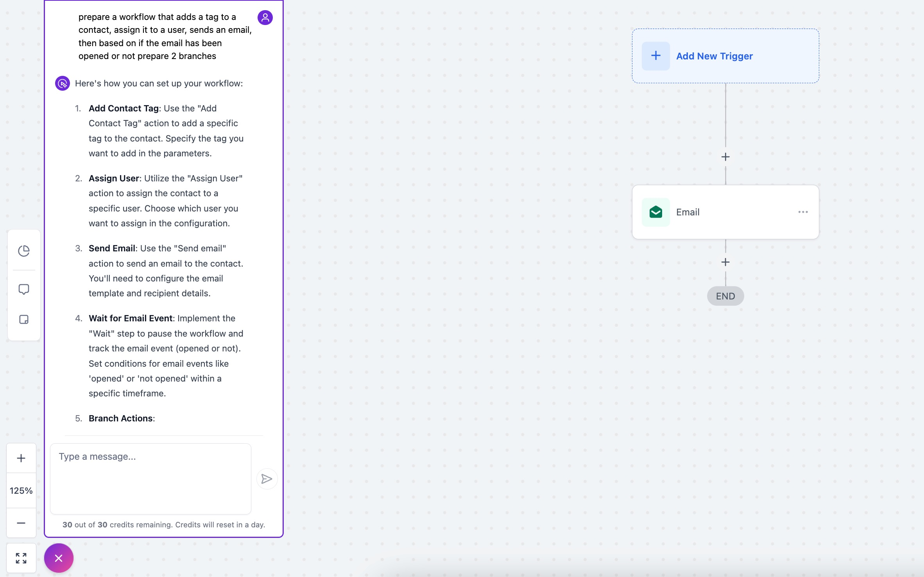
Task: Click the zoom in plus button
Action: click(x=21, y=458)
